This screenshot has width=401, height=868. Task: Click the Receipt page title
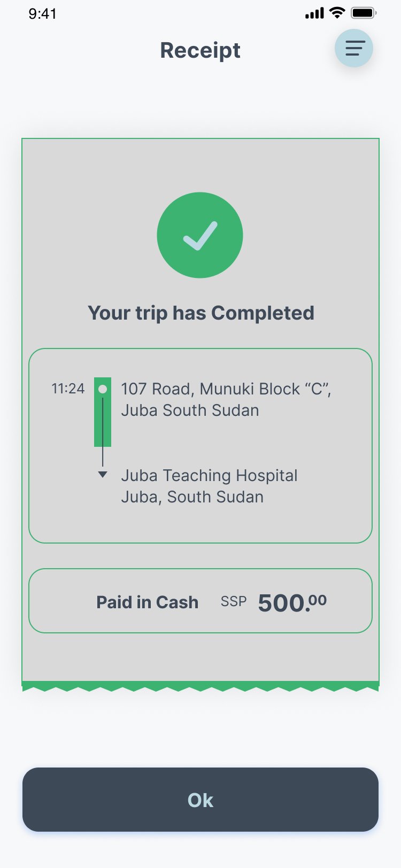coord(200,50)
